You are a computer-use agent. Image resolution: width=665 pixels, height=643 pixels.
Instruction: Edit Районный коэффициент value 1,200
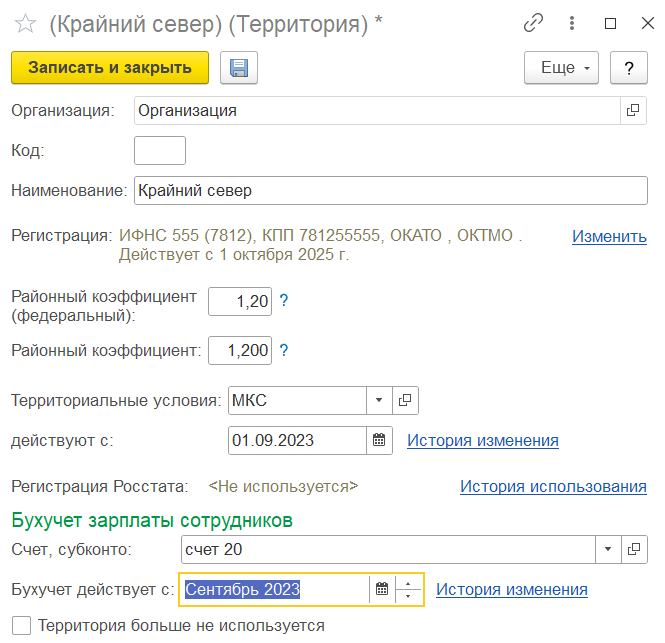click(x=240, y=350)
